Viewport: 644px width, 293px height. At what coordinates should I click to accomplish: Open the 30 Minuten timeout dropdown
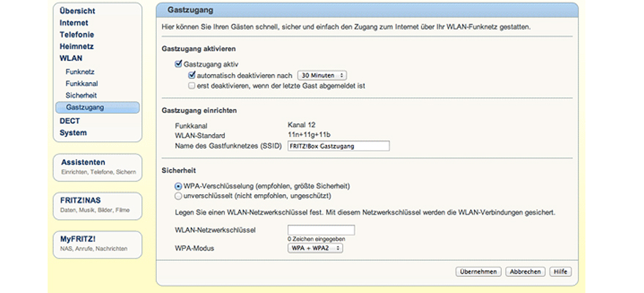pyautogui.click(x=322, y=75)
